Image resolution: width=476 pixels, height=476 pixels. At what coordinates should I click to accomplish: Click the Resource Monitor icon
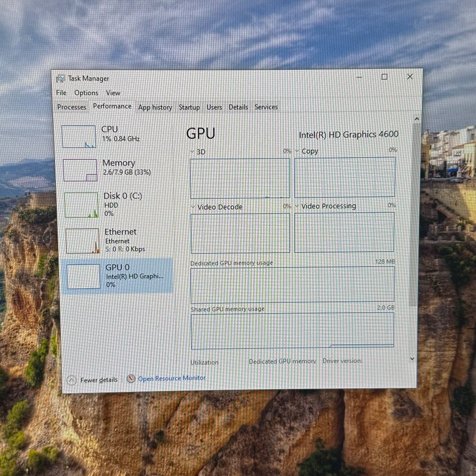point(131,379)
